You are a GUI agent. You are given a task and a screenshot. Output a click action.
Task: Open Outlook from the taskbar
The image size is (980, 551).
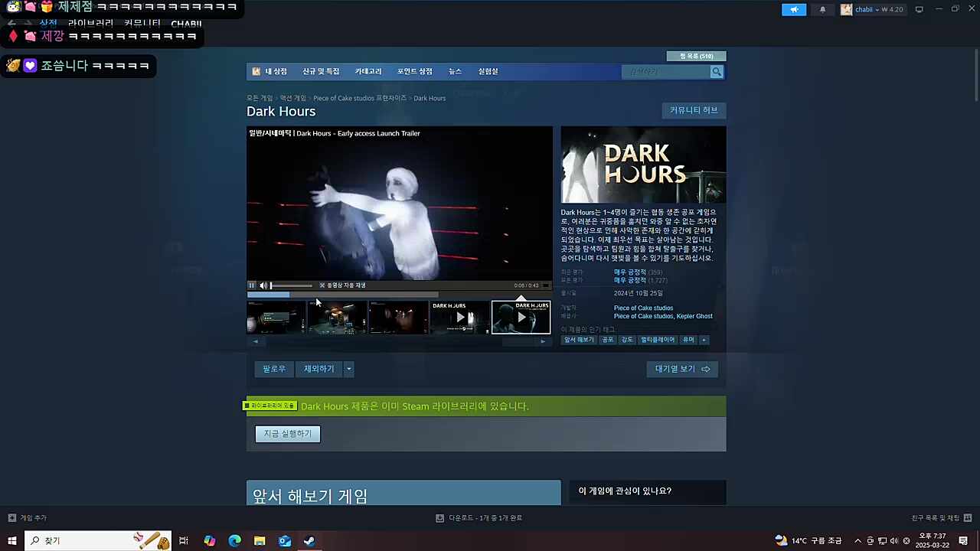(285, 541)
